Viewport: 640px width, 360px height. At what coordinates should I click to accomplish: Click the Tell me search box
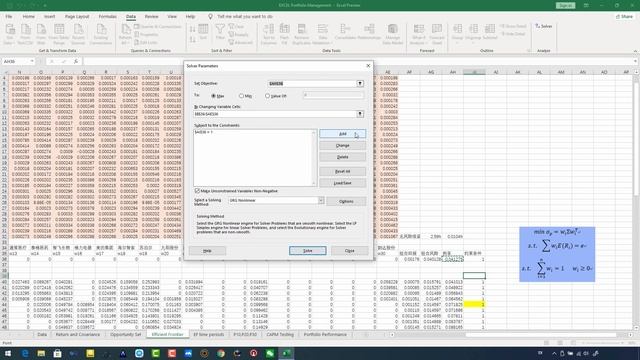[245, 17]
